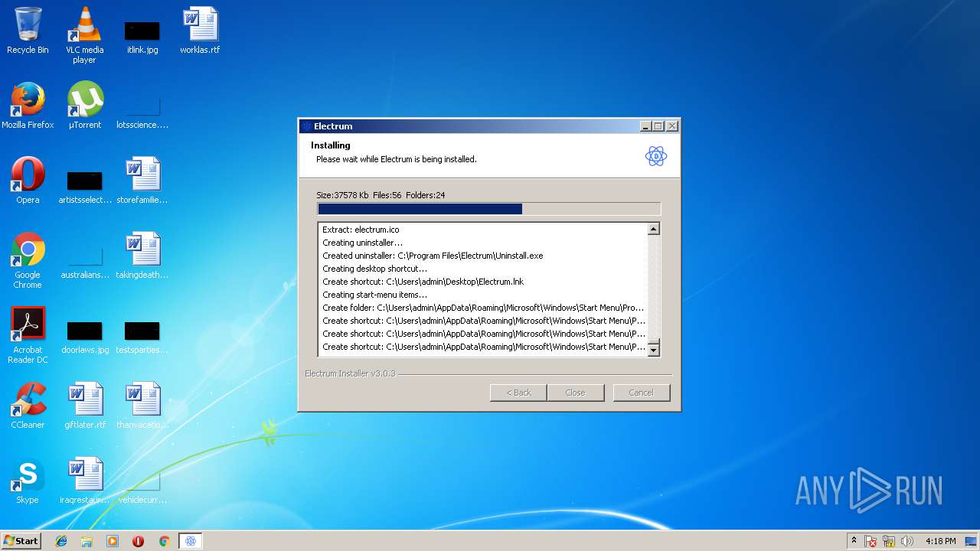This screenshot has height=551, width=980.
Task: Select the itlink.jpg desktop file
Action: (x=142, y=35)
